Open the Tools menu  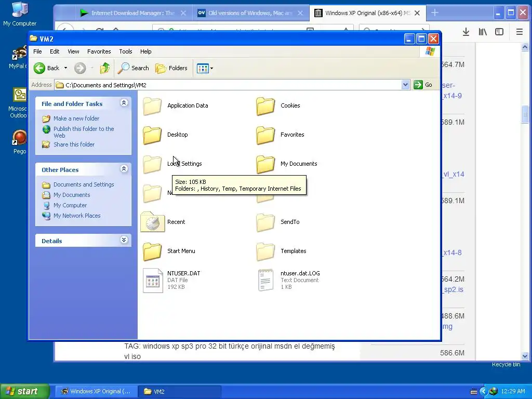coord(126,51)
